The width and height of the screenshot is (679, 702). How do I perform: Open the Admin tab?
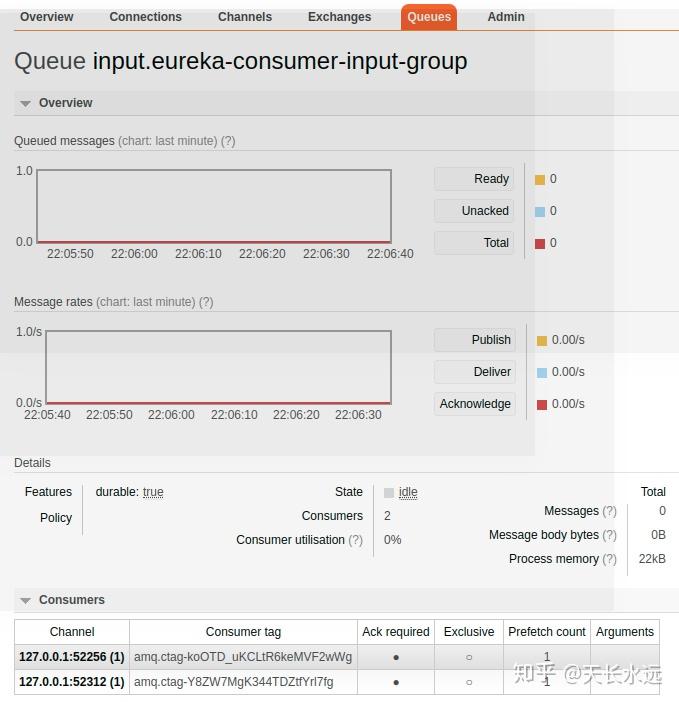(506, 17)
